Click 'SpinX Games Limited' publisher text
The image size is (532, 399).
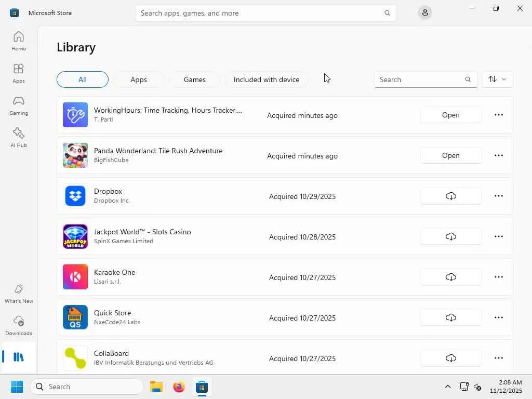point(124,241)
